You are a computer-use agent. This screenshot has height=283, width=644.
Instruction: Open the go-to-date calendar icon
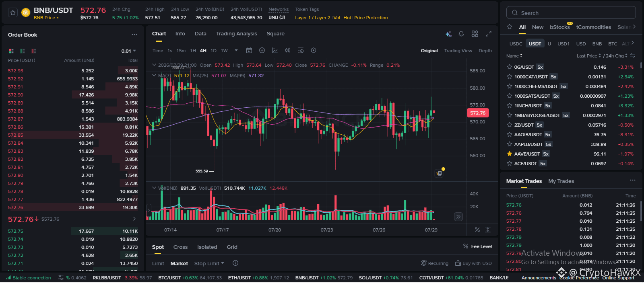point(249,50)
